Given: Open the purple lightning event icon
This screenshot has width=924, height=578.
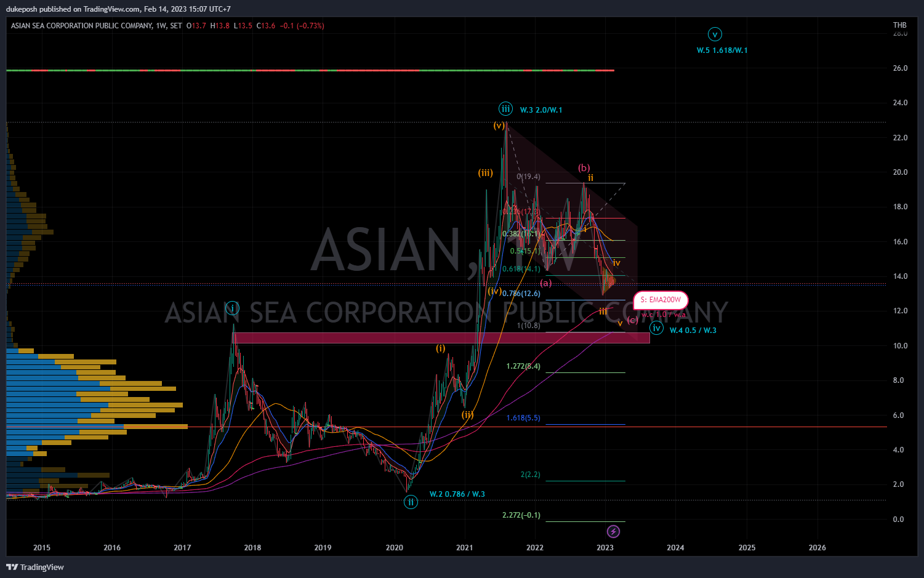Looking at the screenshot, I should 613,531.
